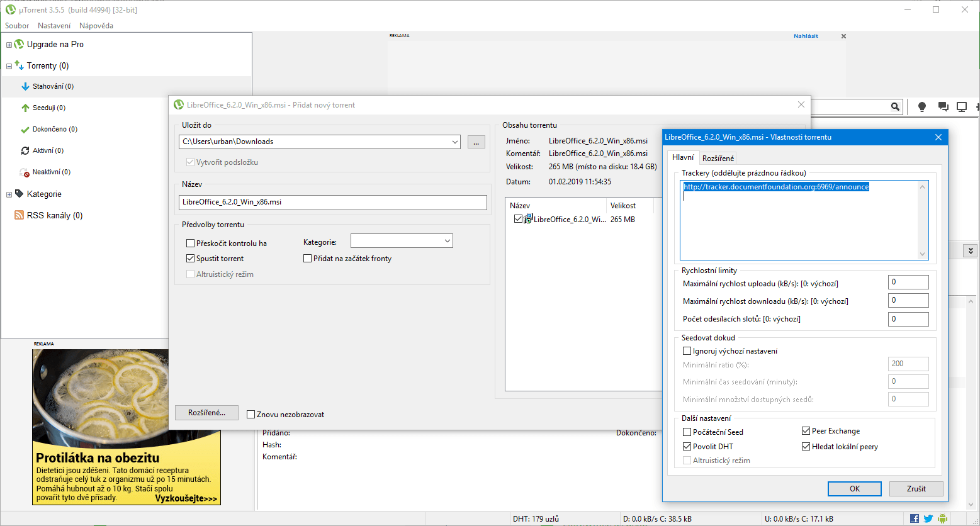Click the Dokončeno checkmark icon
Image resolution: width=980 pixels, height=526 pixels.
pos(25,129)
